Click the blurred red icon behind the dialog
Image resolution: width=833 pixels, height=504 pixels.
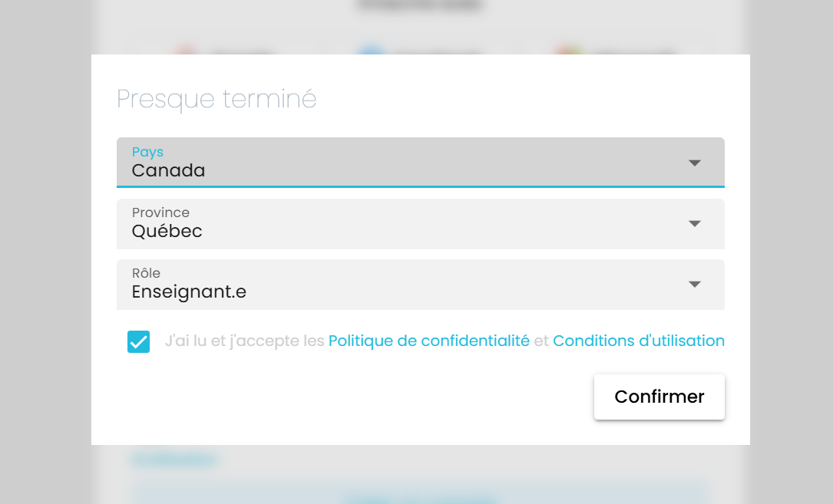(x=185, y=51)
